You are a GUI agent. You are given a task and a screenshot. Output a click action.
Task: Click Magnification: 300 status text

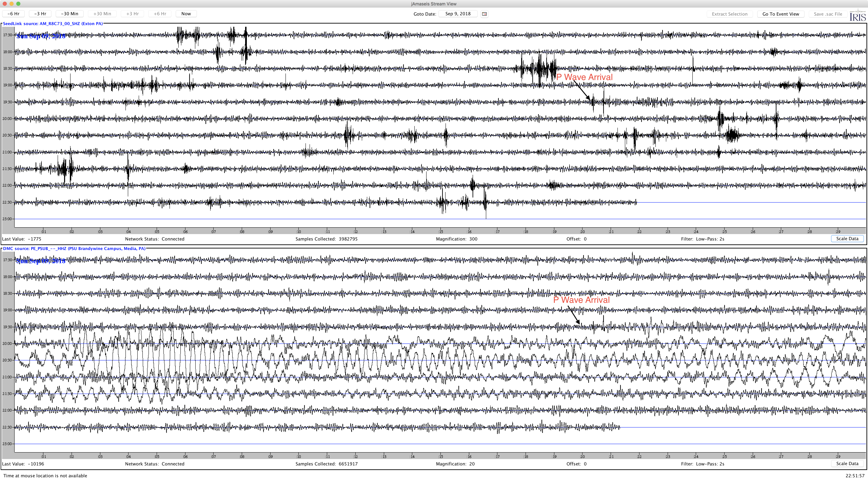pos(457,239)
